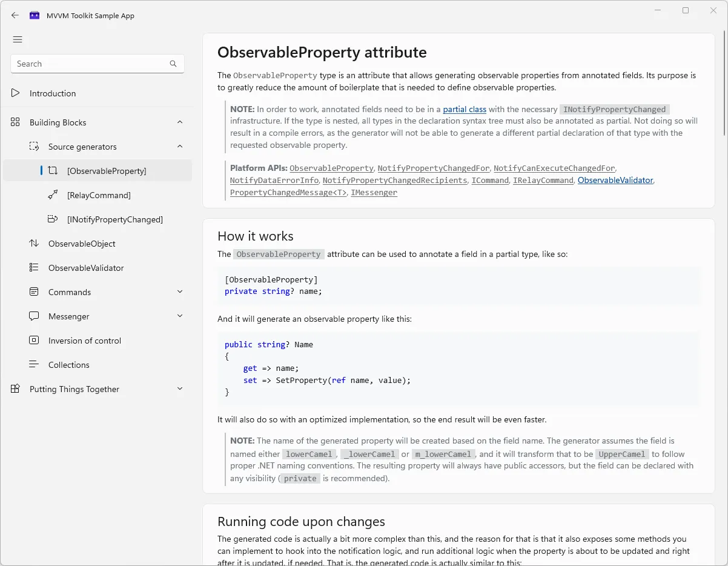Expand the Putting Things Together chevron
Screen dimensions: 728x566
(180, 389)
